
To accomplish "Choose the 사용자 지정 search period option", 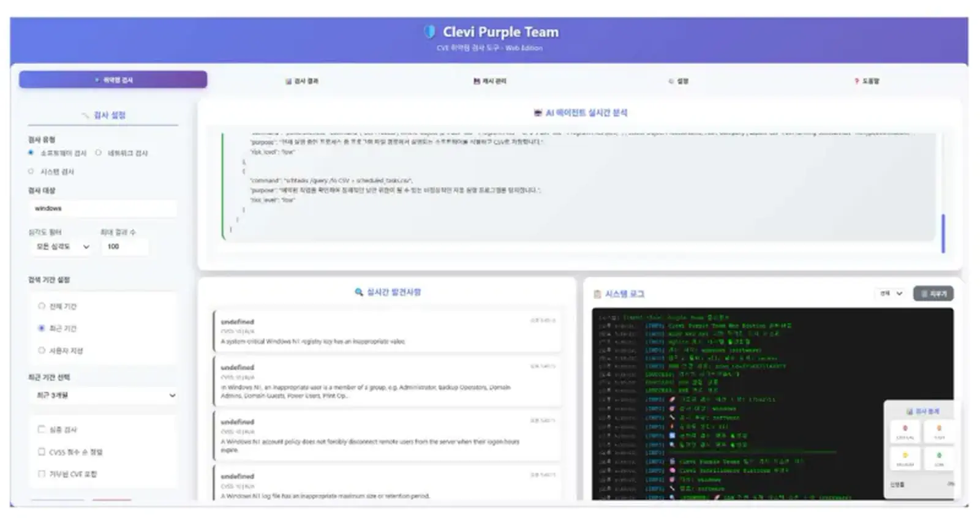I will pos(42,350).
